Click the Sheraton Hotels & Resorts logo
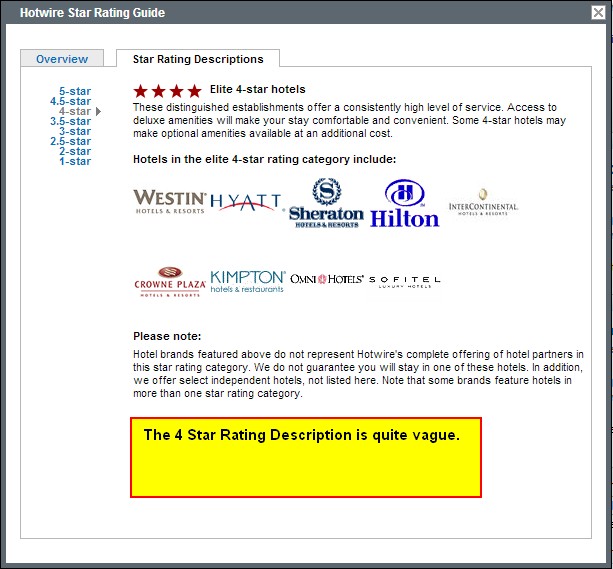 coord(326,203)
